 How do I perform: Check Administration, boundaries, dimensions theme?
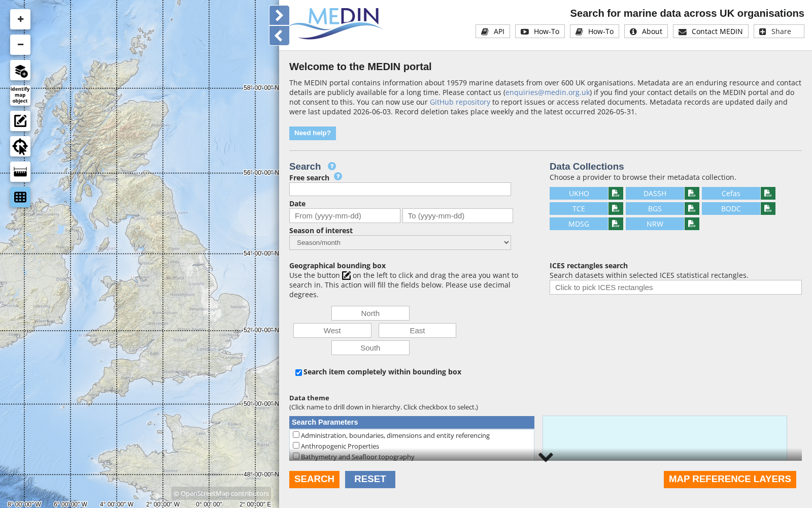tap(296, 435)
